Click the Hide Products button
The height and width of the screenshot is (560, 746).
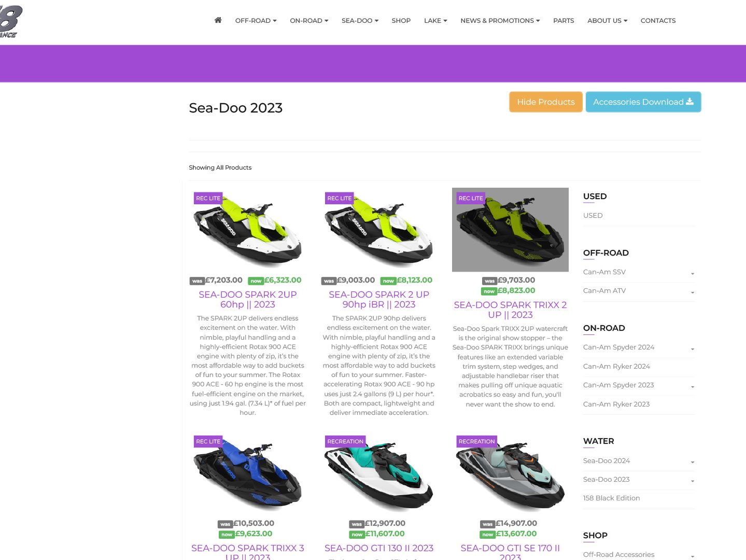point(546,102)
